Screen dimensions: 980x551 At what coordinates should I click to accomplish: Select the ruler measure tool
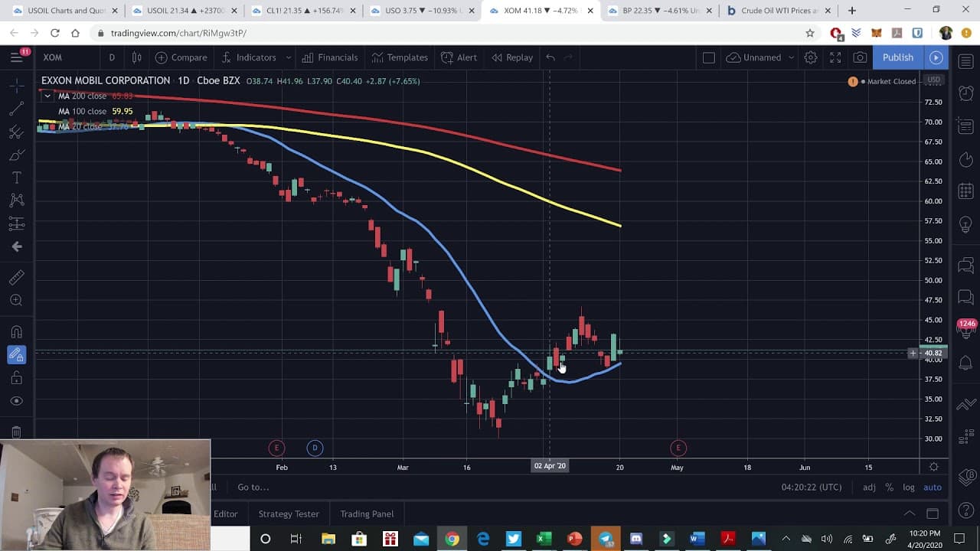[16, 277]
